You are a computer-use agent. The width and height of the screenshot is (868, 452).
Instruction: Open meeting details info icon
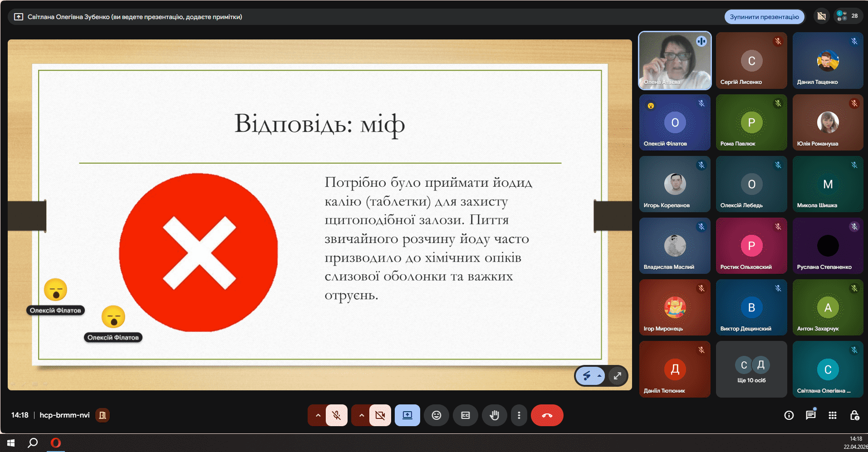[x=789, y=415]
